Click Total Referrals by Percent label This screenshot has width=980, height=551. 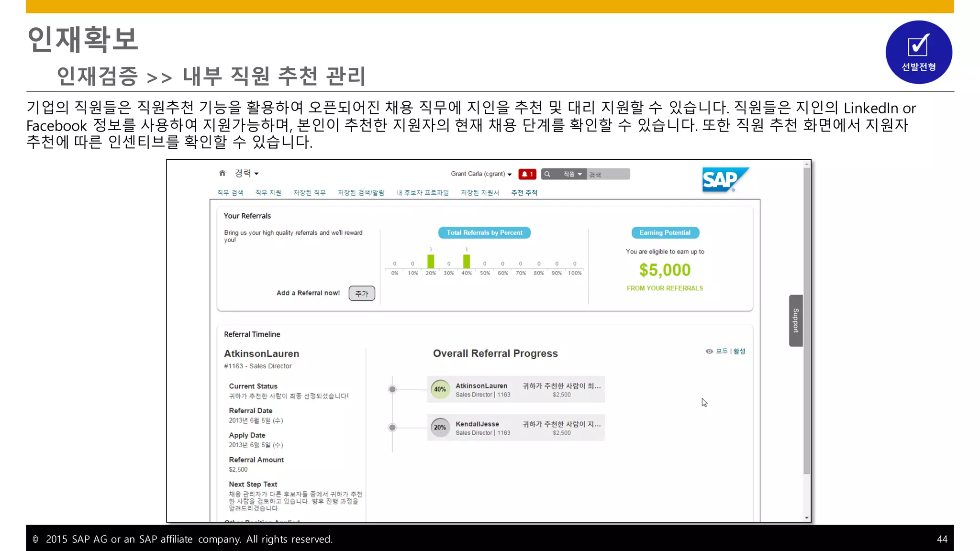(484, 232)
